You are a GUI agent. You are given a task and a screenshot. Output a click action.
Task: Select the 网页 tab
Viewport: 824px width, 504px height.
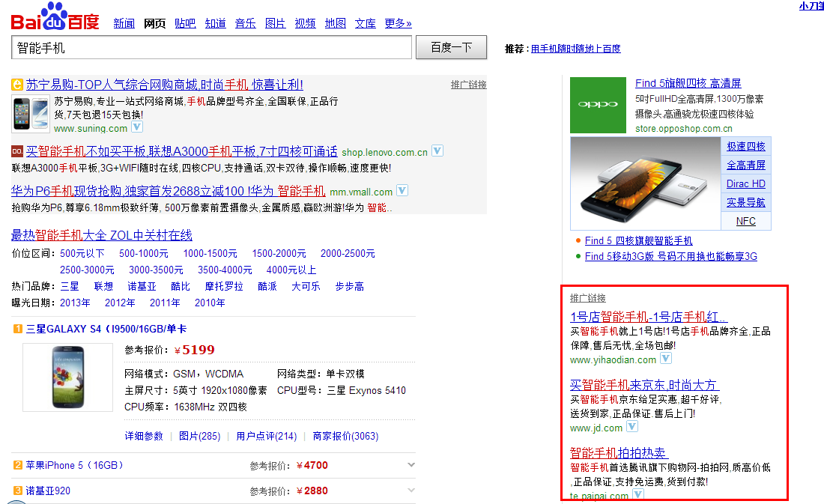click(x=154, y=23)
